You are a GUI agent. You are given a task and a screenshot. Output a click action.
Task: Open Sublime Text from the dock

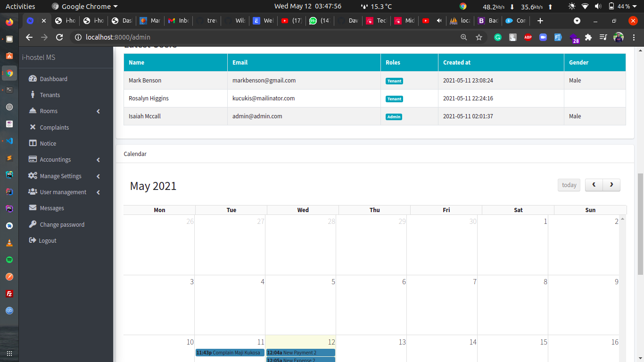point(9,158)
